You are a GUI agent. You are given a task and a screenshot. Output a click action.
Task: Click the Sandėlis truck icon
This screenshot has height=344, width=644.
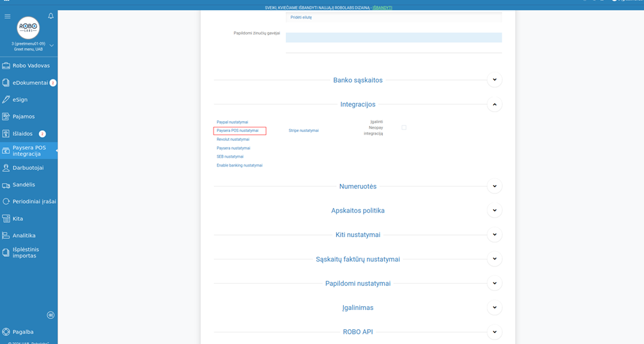click(6, 185)
